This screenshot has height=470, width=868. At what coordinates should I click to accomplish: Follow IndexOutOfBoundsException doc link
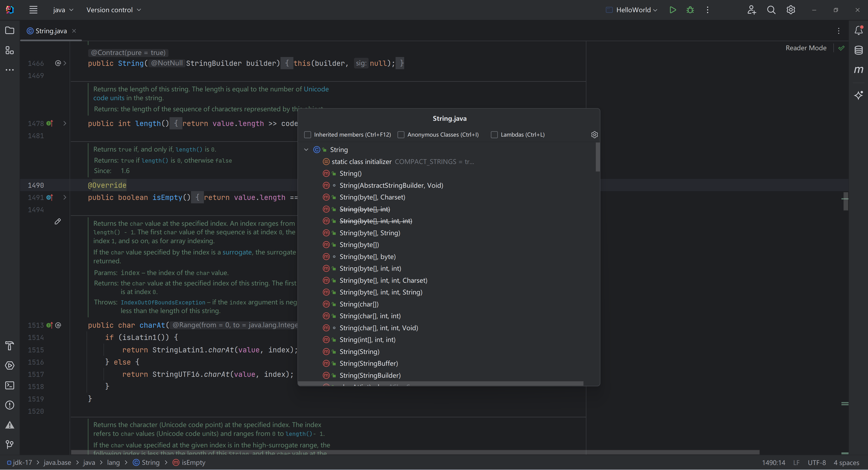coord(163,302)
